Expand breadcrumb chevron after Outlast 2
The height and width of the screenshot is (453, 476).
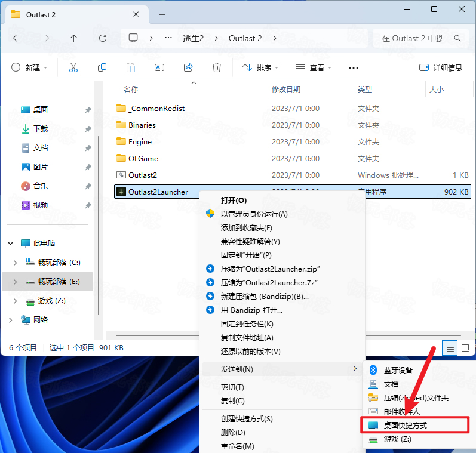(275, 38)
